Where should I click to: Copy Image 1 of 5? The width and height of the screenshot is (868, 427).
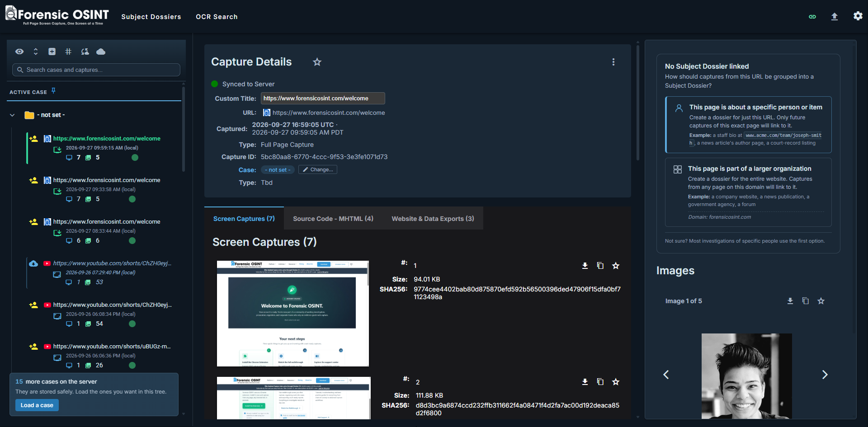(806, 301)
